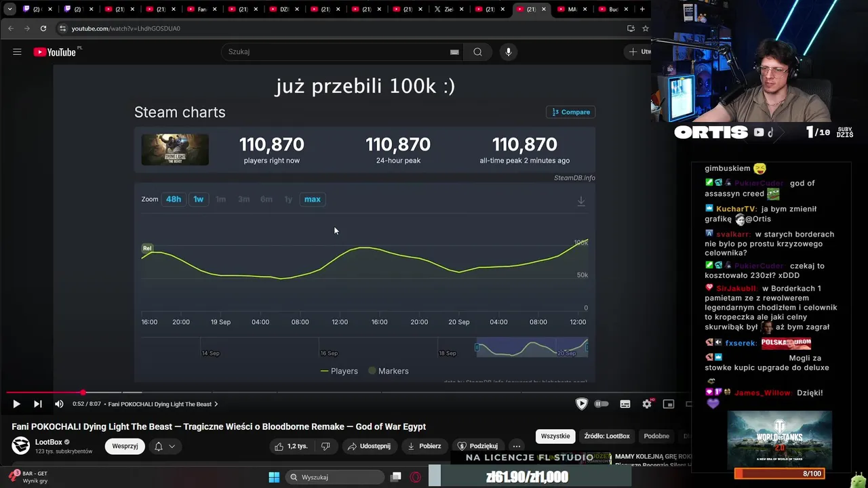Click the Podziękuj button
The width and height of the screenshot is (868, 488).
tap(478, 446)
